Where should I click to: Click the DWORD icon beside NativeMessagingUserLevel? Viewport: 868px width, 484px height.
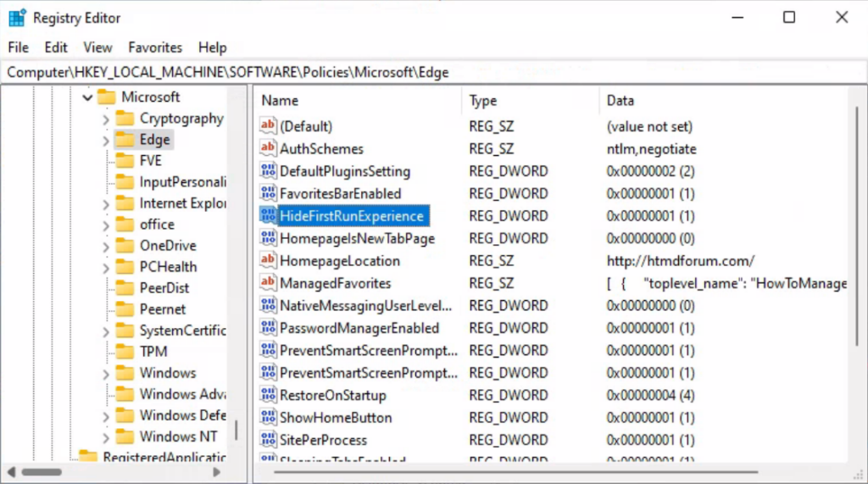(x=268, y=305)
